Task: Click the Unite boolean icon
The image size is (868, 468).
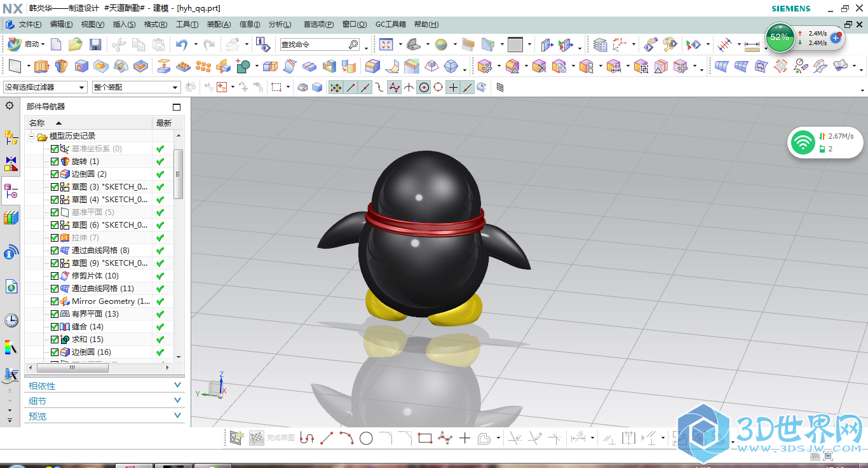Action: 243,66
